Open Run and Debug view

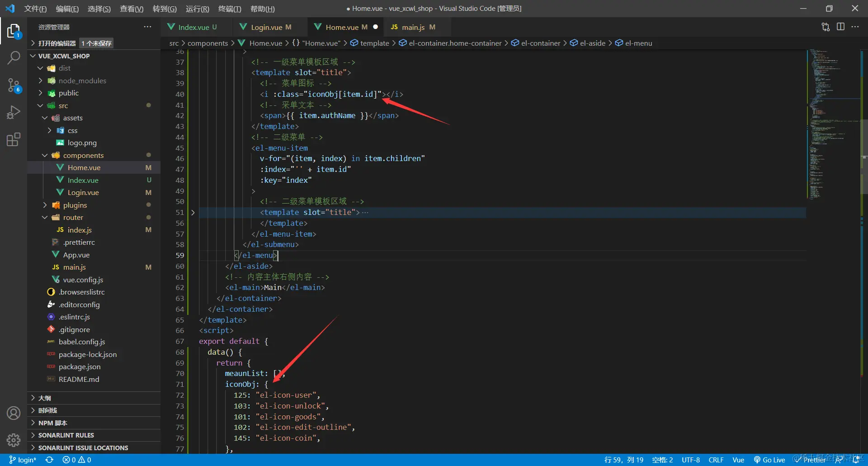14,112
